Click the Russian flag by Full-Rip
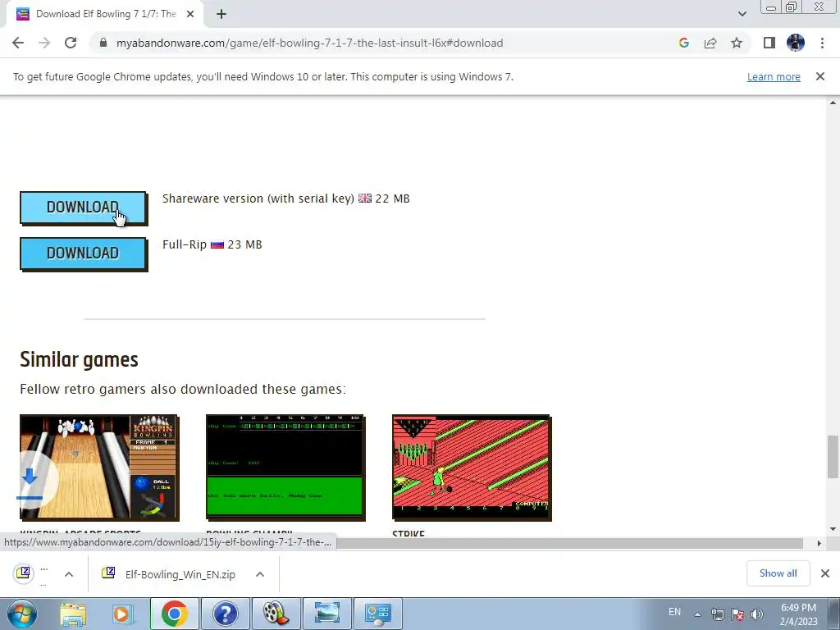The image size is (840, 630). (x=217, y=244)
